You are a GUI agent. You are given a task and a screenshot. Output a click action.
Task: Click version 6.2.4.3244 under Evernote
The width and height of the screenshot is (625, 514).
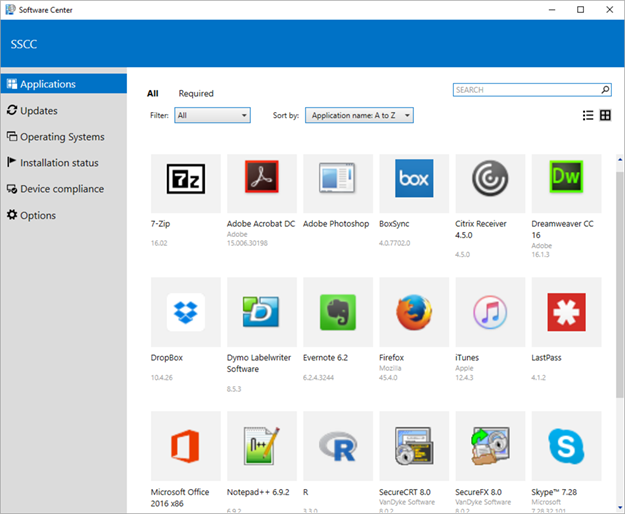(318, 377)
